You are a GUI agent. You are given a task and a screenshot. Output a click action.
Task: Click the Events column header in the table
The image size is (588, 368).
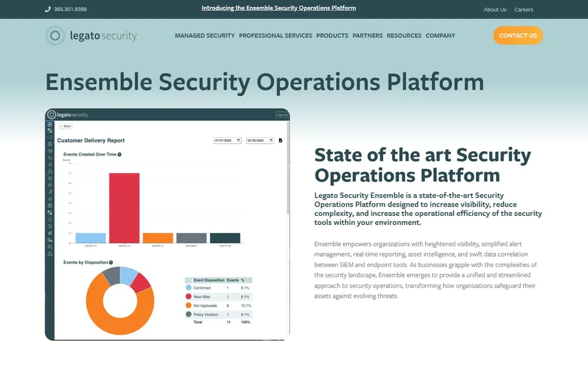coord(232,280)
